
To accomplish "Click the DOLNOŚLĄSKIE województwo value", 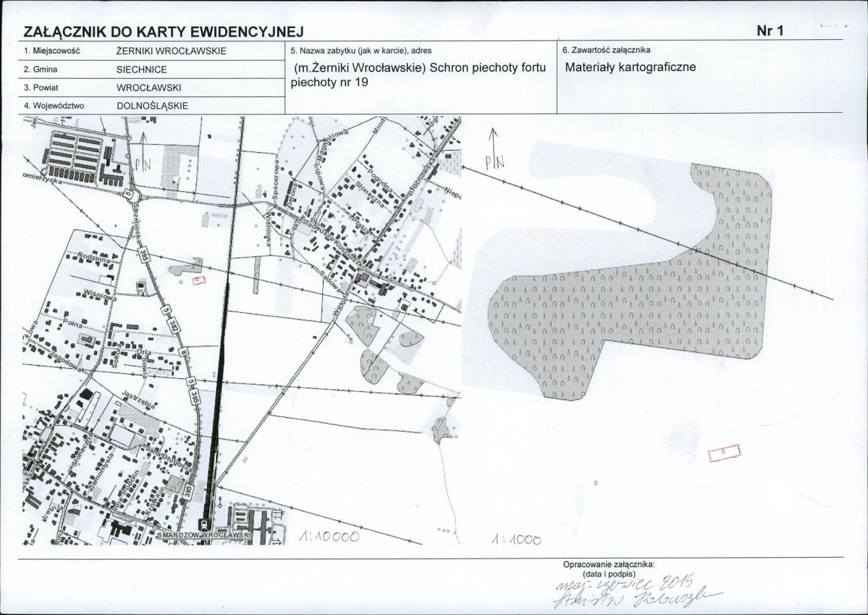I will [x=152, y=105].
